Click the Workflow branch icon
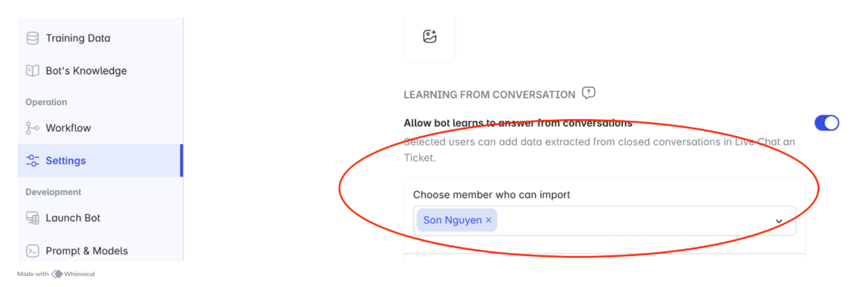Image resolution: width=868 pixels, height=287 pixels. point(33,128)
